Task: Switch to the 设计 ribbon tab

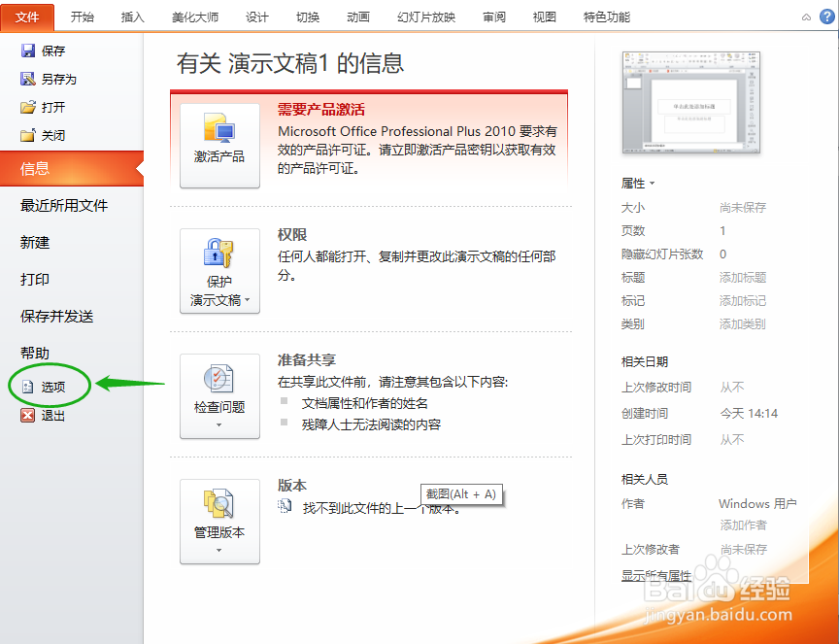Action: coord(256,17)
